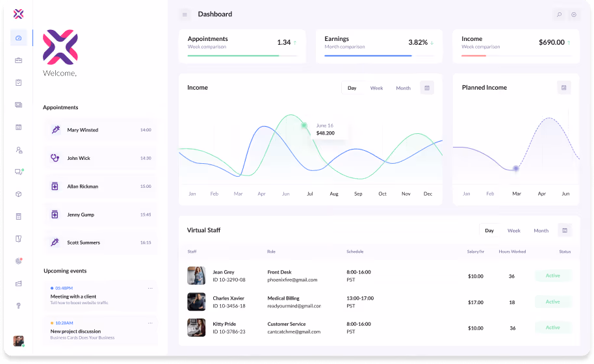Open the question mark help icon
The width and height of the screenshot is (594, 364).
pyautogui.click(x=19, y=305)
